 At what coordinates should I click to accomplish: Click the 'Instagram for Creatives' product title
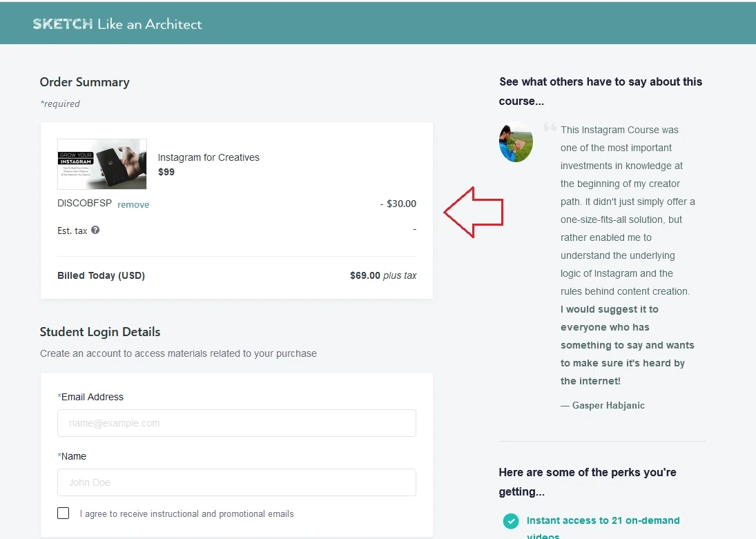click(x=209, y=157)
